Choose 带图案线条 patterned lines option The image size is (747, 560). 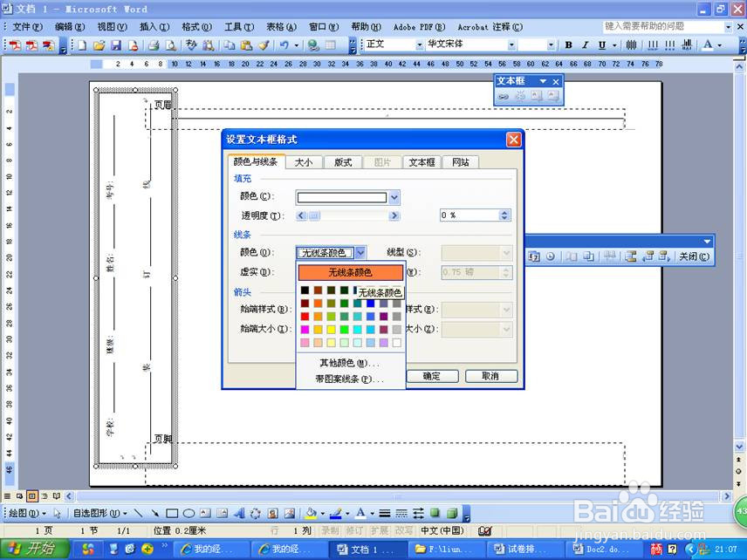point(350,379)
